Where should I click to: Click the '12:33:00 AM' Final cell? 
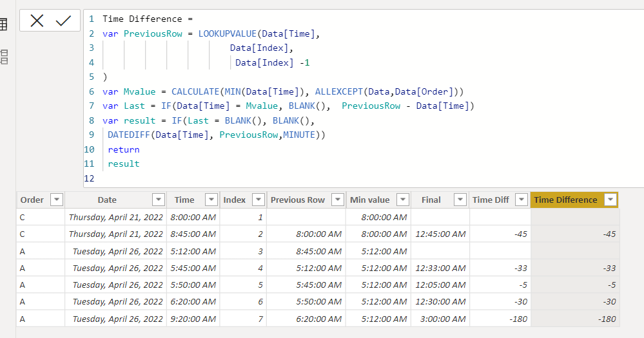pos(440,268)
